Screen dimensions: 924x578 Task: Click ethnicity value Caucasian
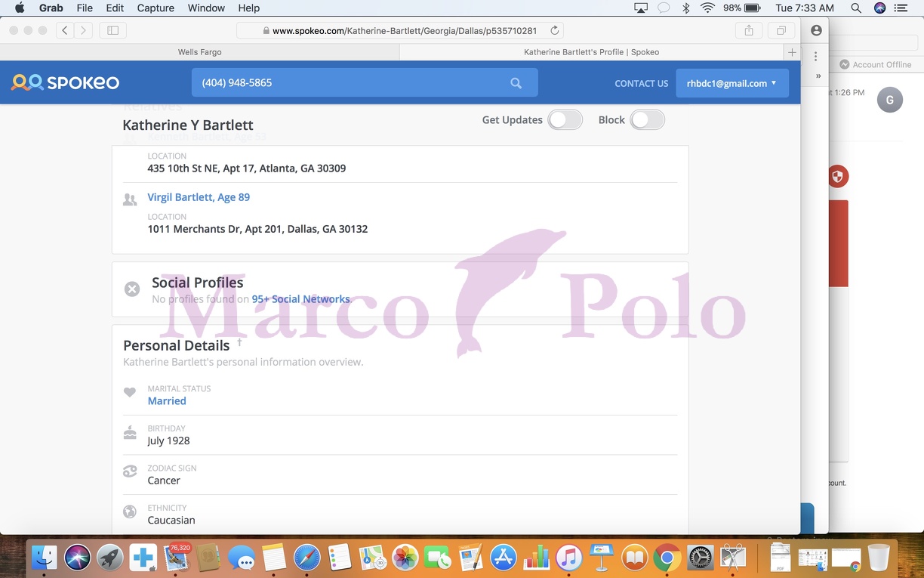[171, 521]
